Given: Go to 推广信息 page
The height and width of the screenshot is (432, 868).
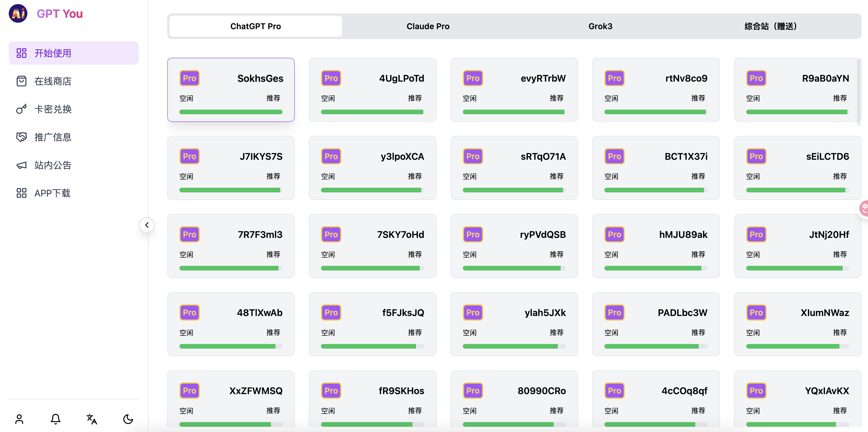Looking at the screenshot, I should pyautogui.click(x=73, y=137).
